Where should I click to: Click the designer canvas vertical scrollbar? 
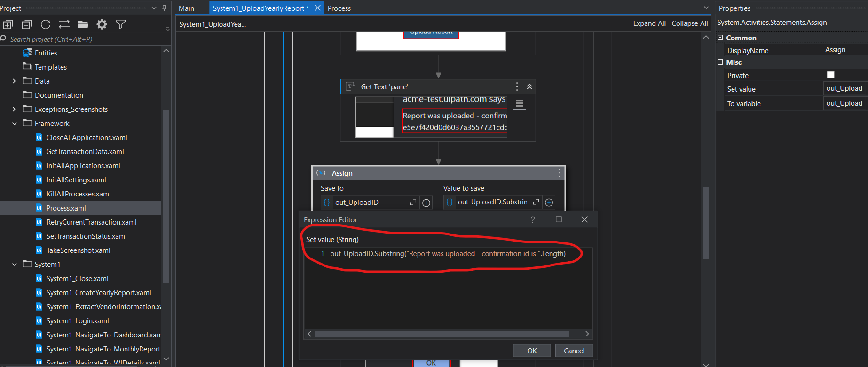706,223
